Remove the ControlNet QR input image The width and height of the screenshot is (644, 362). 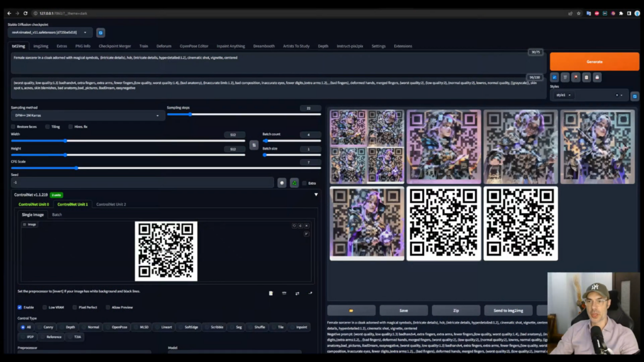tap(307, 225)
